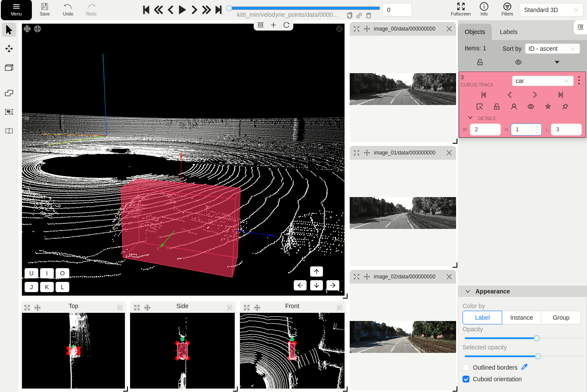Image resolution: width=587 pixels, height=392 pixels.
Task: Activate the move image tool
Action: coord(9,49)
